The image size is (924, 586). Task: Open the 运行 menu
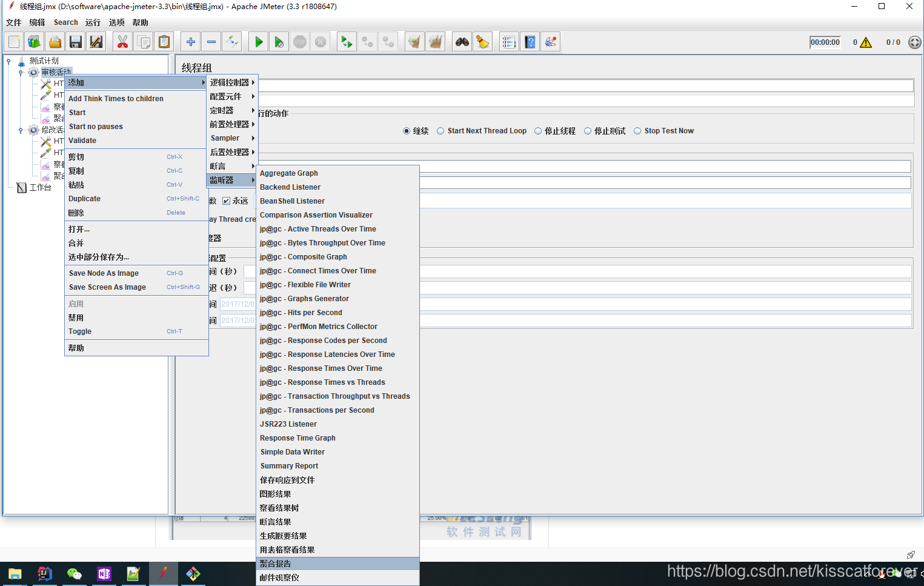pyautogui.click(x=93, y=22)
